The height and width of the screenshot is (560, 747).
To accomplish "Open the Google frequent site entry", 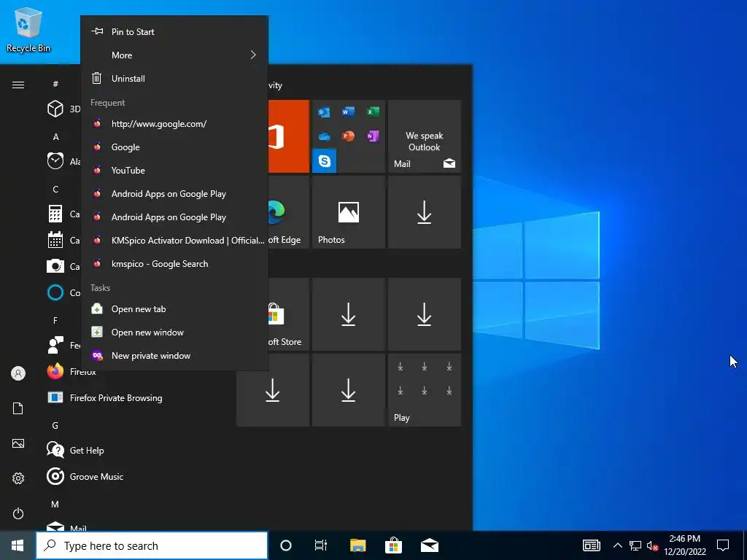I will point(174,147).
